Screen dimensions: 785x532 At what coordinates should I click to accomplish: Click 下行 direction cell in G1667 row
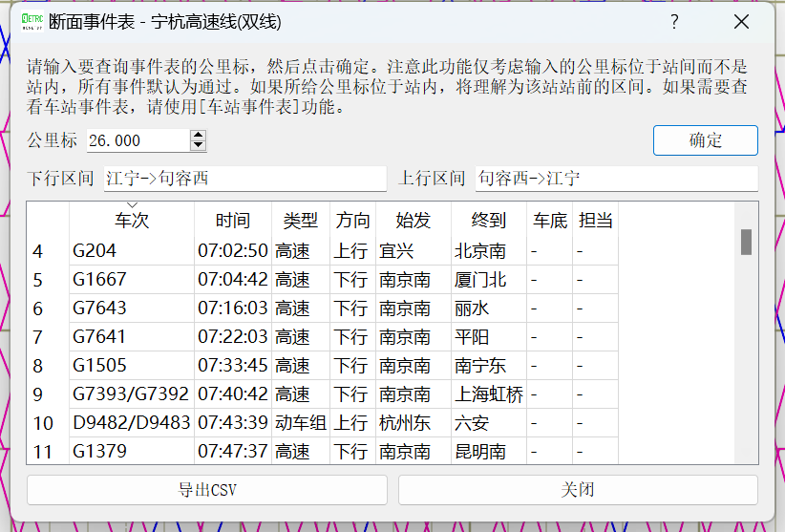[x=352, y=279]
